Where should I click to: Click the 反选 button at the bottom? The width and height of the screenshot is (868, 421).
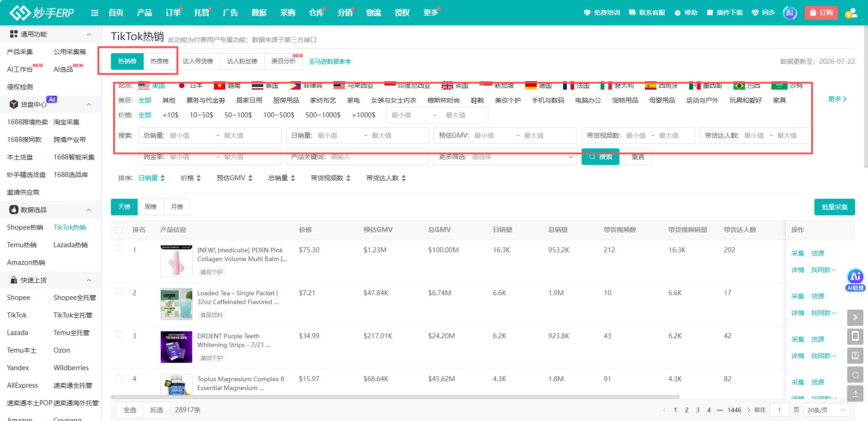coord(157,410)
